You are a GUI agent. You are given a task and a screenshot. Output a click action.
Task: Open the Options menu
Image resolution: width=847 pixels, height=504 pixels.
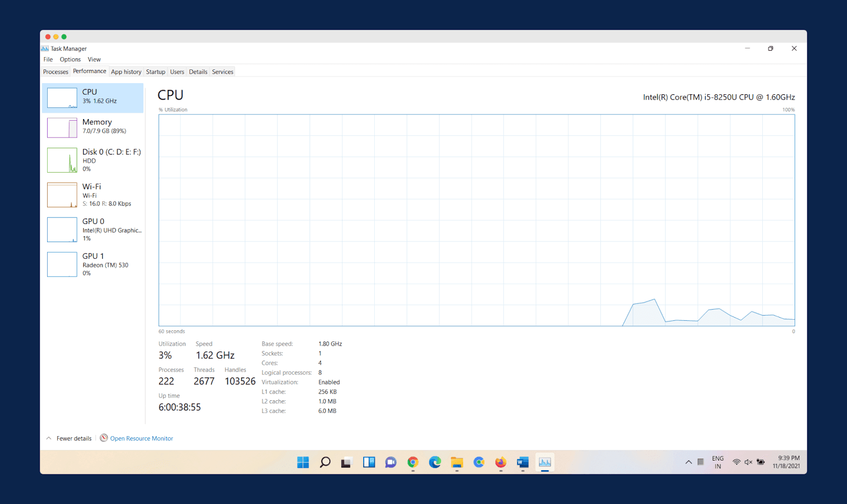tap(70, 59)
